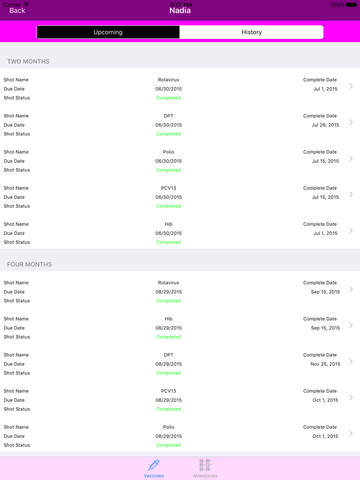Open the Milestones tab icon
The width and height of the screenshot is (360, 480).
(205, 465)
